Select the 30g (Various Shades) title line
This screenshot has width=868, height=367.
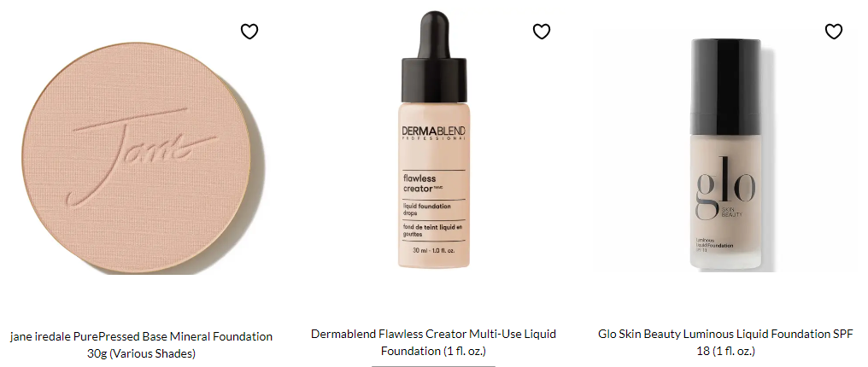click(141, 353)
